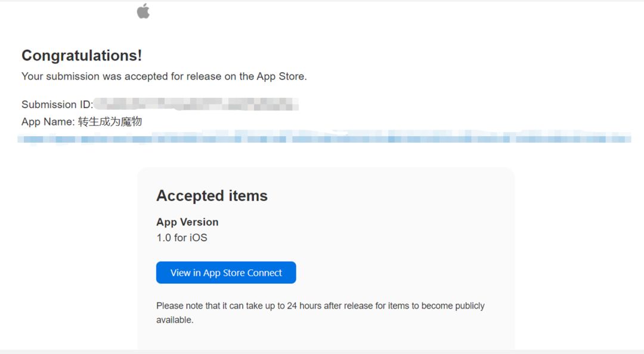Click 'publicly' in the release note

(x=470, y=306)
